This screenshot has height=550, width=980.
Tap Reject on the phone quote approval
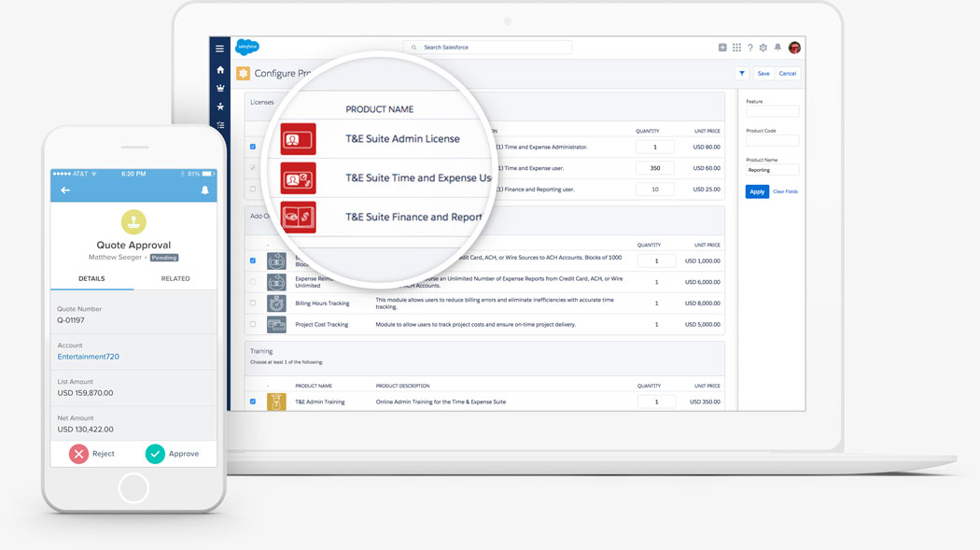click(91, 454)
